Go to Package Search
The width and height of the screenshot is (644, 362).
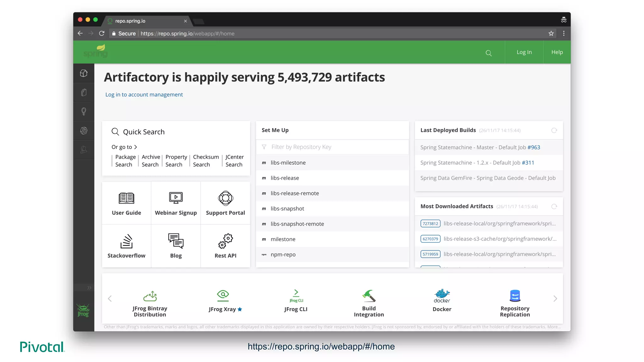[125, 161]
